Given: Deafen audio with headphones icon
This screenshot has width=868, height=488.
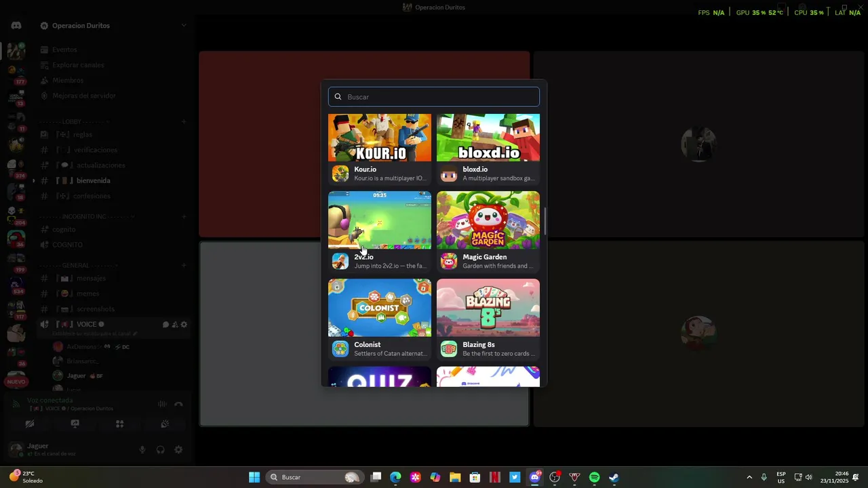Looking at the screenshot, I should pyautogui.click(x=161, y=449).
